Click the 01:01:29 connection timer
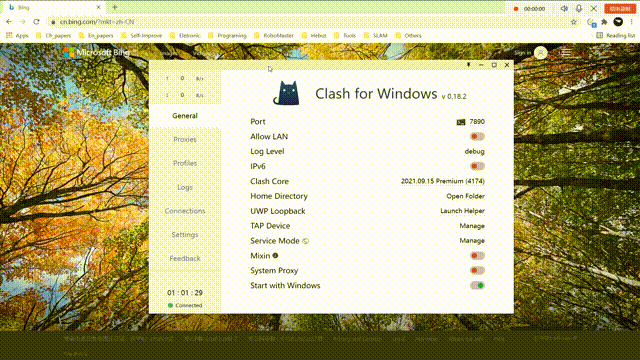The width and height of the screenshot is (640, 360). click(x=185, y=293)
